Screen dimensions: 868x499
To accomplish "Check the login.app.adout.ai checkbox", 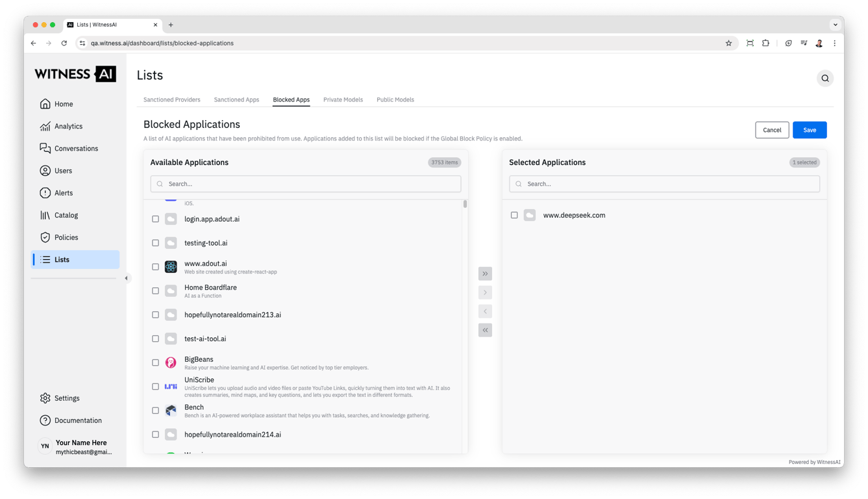I will pos(155,219).
